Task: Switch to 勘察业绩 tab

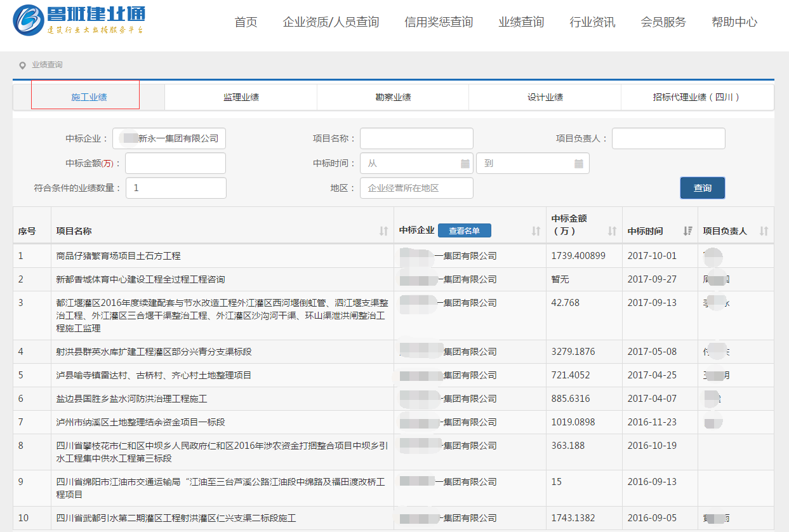Action: tap(393, 97)
